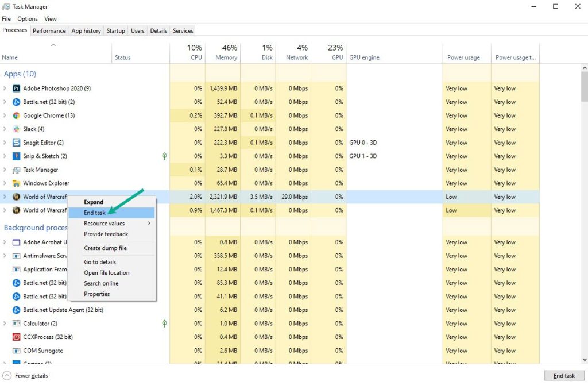Switch to the Users tab

click(x=138, y=31)
